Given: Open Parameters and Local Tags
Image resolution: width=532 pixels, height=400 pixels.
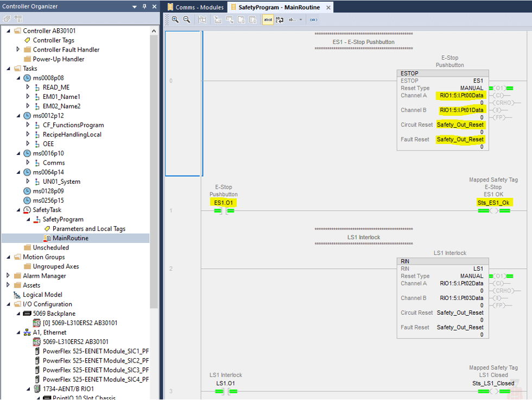Looking at the screenshot, I should point(89,229).
